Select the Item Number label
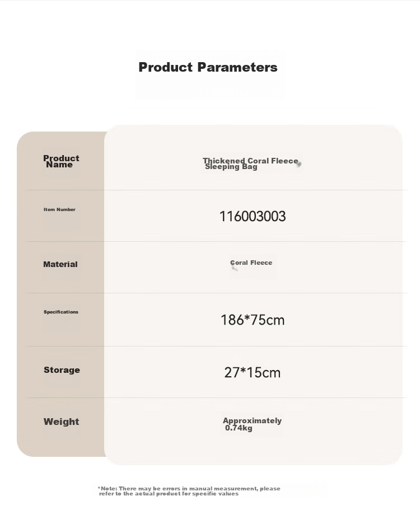This screenshot has height=510, width=420. (x=59, y=209)
